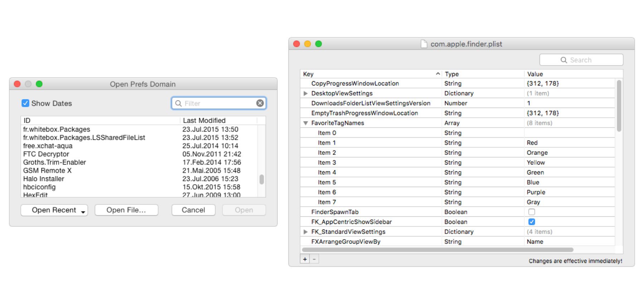Viewport: 644px width, 304px height.
Task: Click the clear filter X icon
Action: click(x=260, y=103)
